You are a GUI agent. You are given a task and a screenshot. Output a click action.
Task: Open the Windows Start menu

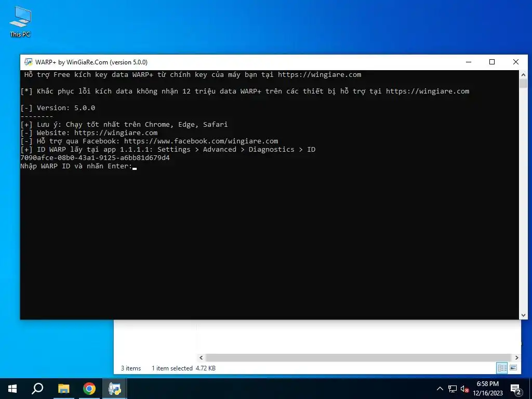(x=12, y=389)
